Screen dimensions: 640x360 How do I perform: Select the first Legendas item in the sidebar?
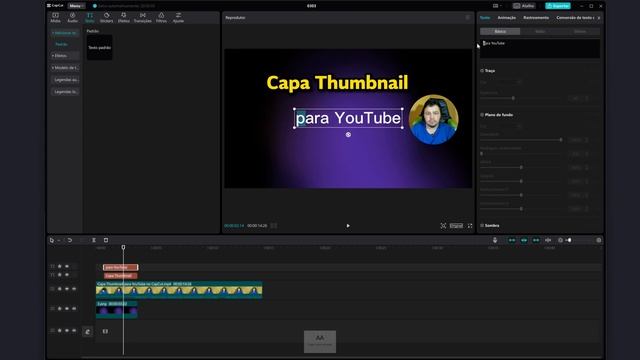coord(65,80)
